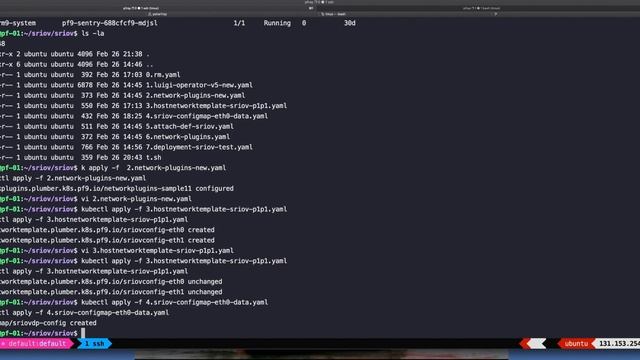Click 7.deployment-sriov-test.yaml in the file listing
The width and height of the screenshot is (640, 360).
pos(199,147)
